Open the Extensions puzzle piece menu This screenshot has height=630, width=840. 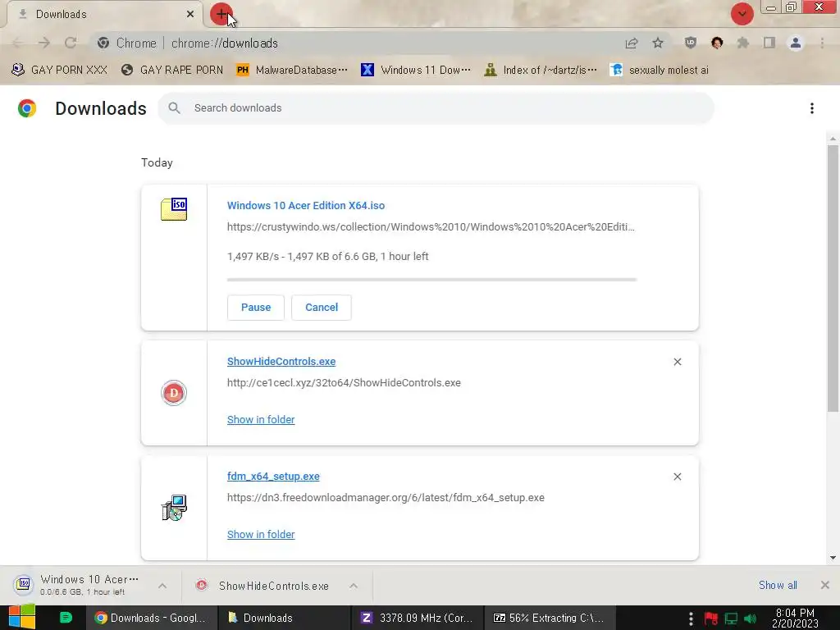743,43
